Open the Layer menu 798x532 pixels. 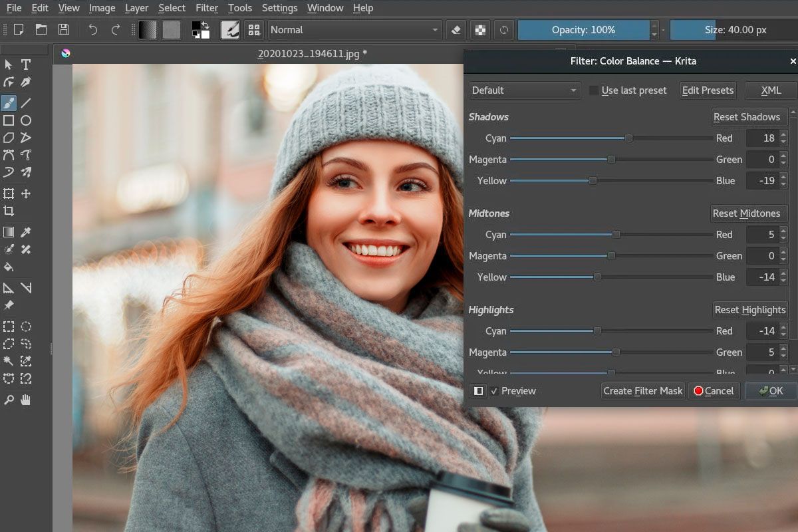tap(137, 8)
